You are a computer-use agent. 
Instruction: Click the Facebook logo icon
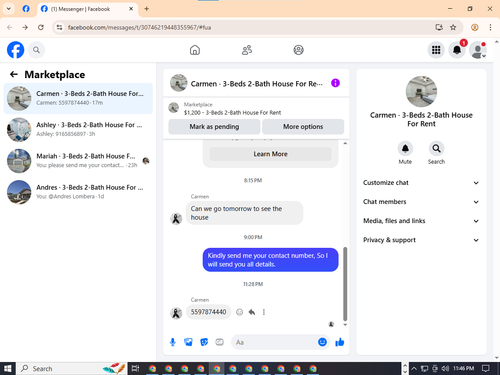[16, 50]
